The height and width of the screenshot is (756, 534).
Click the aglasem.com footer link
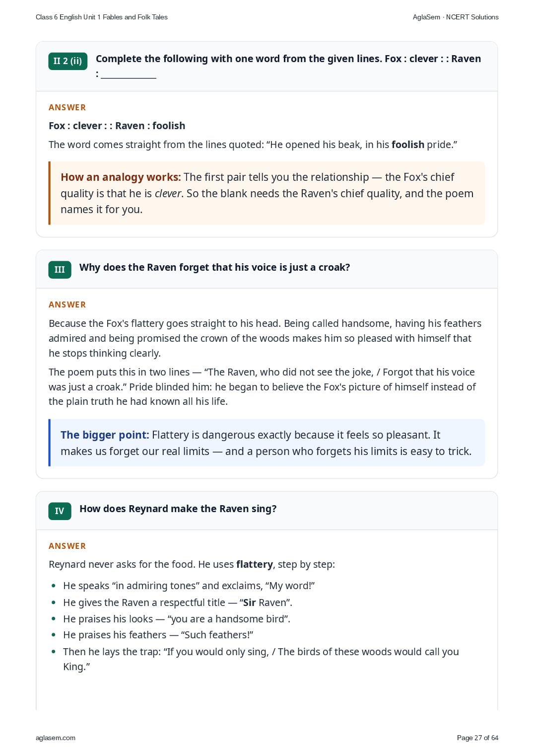[56, 738]
